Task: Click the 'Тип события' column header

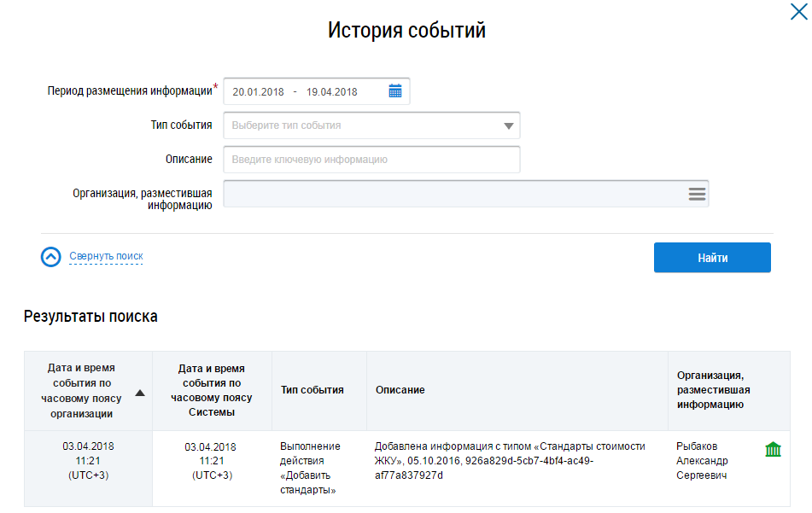Action: tap(312, 390)
